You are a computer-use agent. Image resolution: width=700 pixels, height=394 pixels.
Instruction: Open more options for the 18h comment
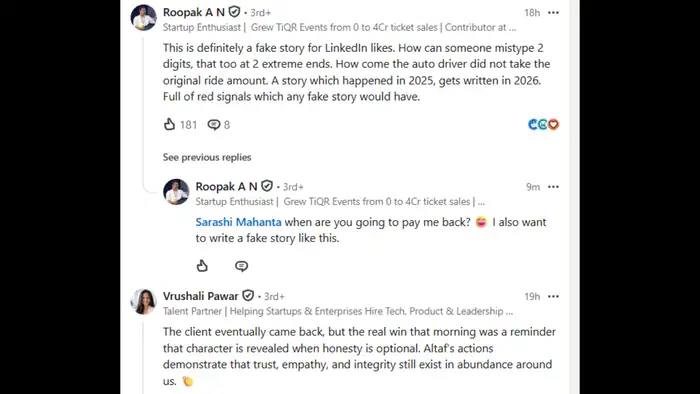pos(553,12)
